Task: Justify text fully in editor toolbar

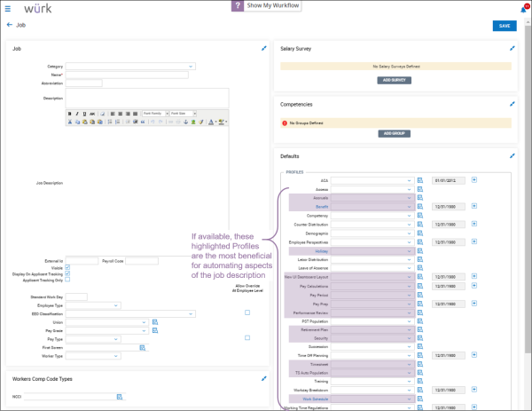Action: click(135, 114)
